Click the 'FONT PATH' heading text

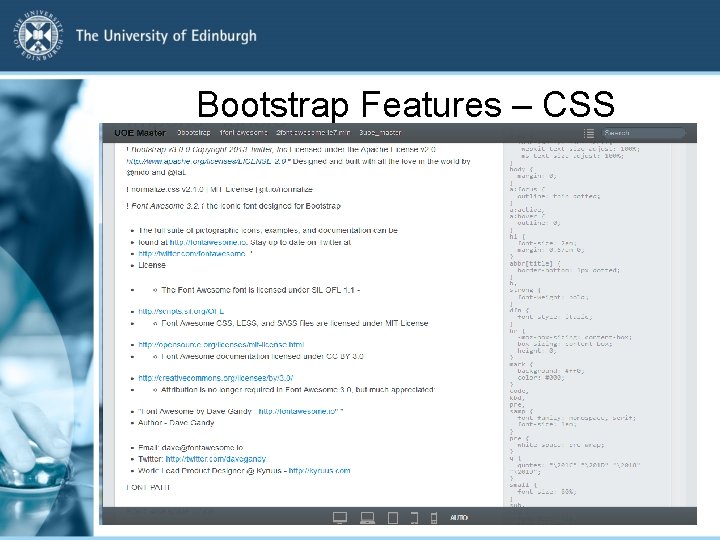pyautogui.click(x=148, y=487)
